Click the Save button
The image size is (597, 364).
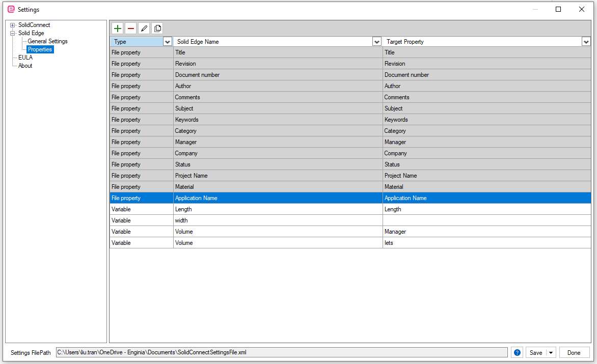click(536, 353)
